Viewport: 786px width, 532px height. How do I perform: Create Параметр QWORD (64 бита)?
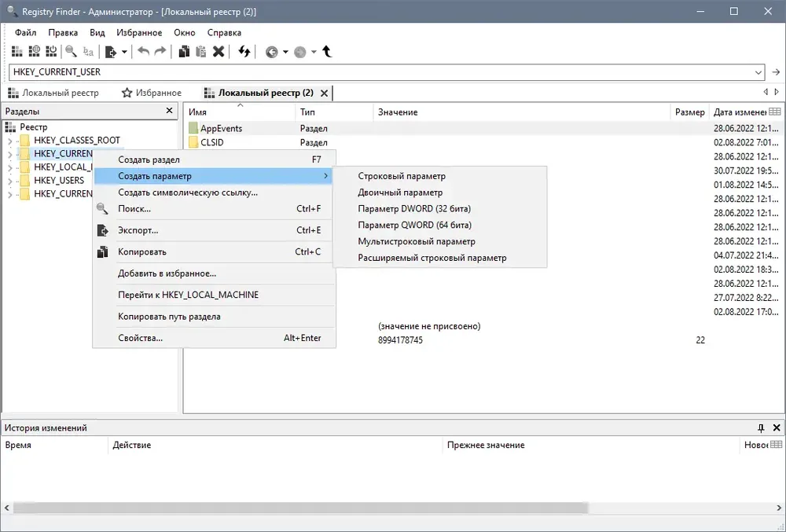(x=439, y=226)
